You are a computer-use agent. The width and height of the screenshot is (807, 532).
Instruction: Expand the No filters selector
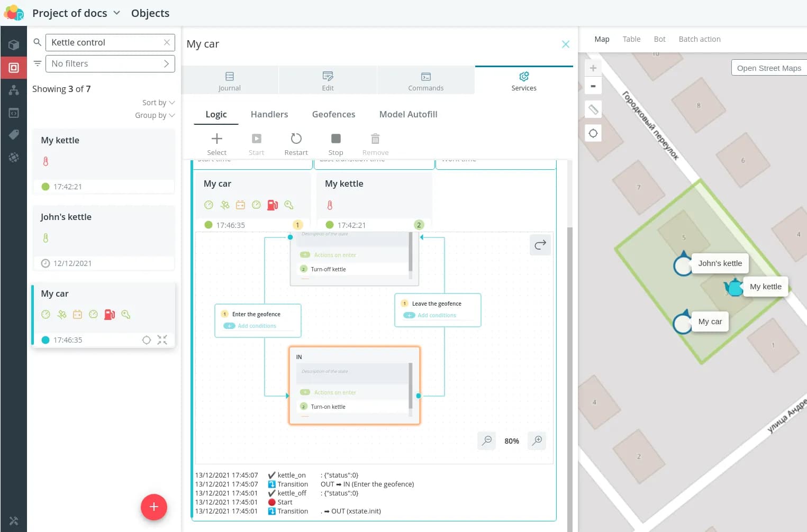[x=110, y=63]
